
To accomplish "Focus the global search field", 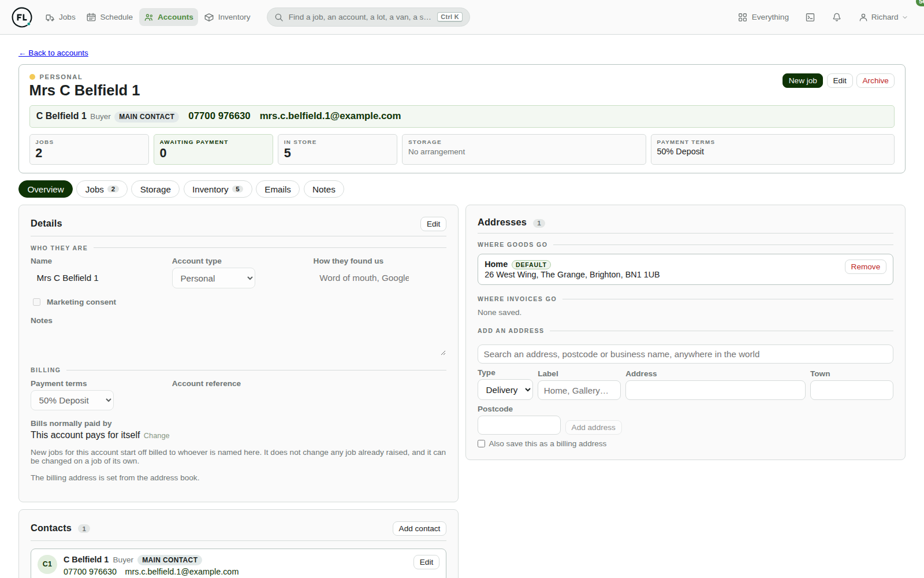I will point(368,17).
